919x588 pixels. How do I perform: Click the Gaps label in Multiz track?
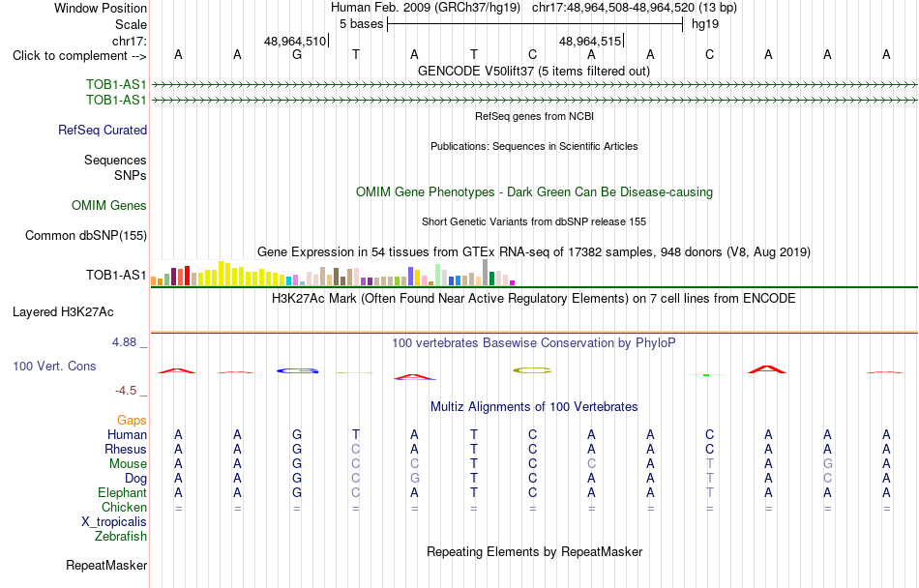(x=132, y=420)
